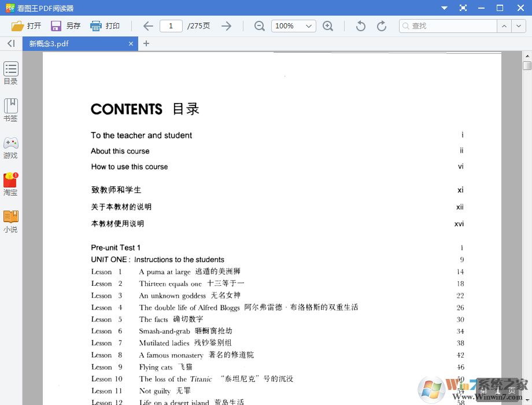532x405 pixels.
Task: Click '致教师和学生' contents line
Action: 116,190
